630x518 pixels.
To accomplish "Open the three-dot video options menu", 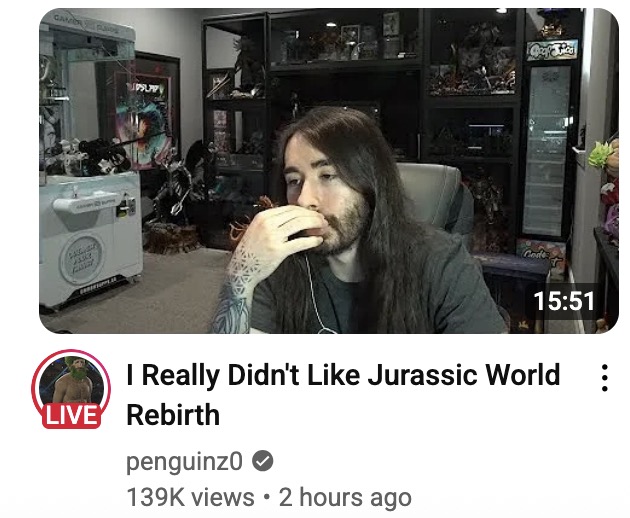I will pos(604,377).
